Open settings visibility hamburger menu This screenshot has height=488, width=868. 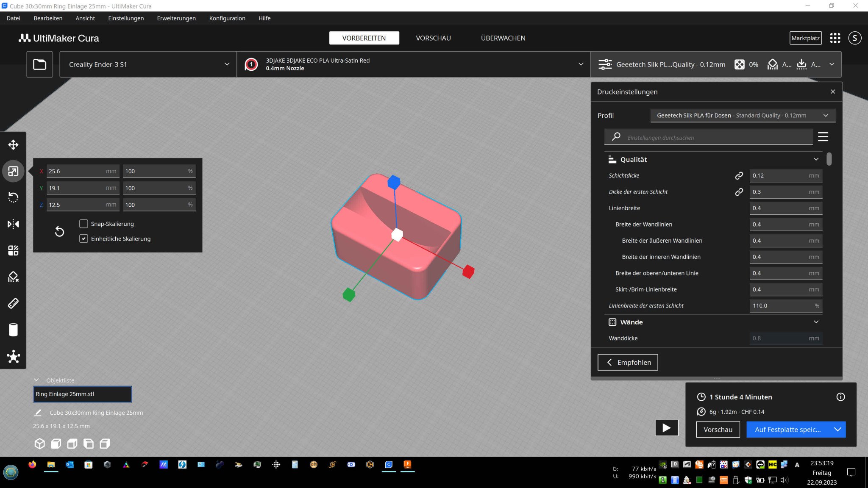[823, 137]
